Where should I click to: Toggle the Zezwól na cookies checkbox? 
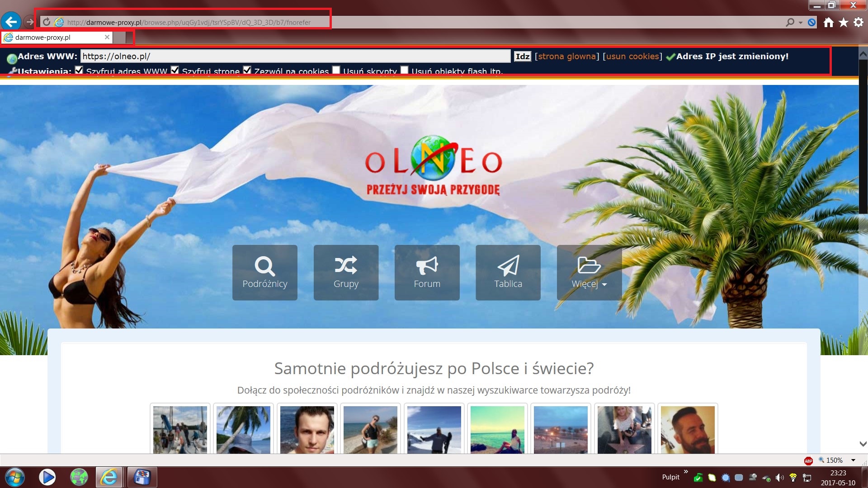point(247,70)
